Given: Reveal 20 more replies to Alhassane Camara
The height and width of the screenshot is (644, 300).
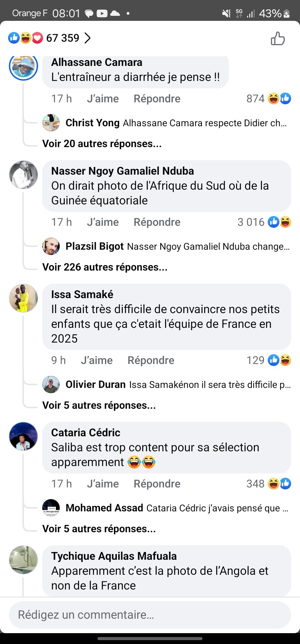Looking at the screenshot, I should (102, 143).
